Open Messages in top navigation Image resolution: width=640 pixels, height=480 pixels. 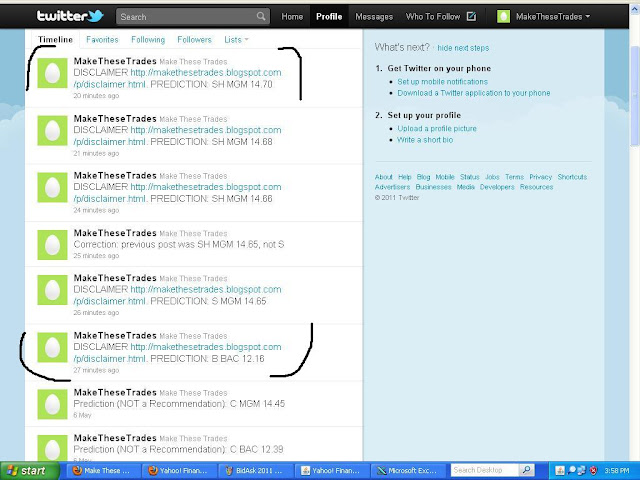click(x=374, y=17)
